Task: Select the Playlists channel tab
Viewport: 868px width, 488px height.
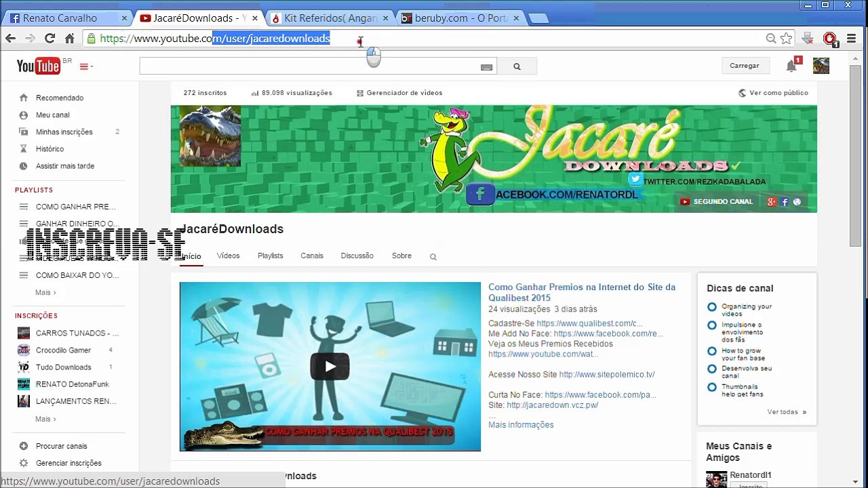Action: (271, 256)
